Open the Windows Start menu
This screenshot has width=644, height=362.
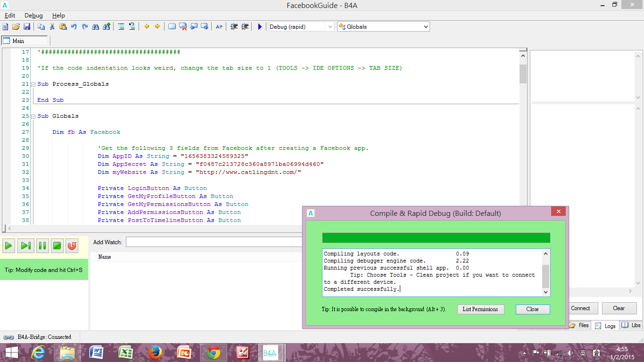point(12,353)
